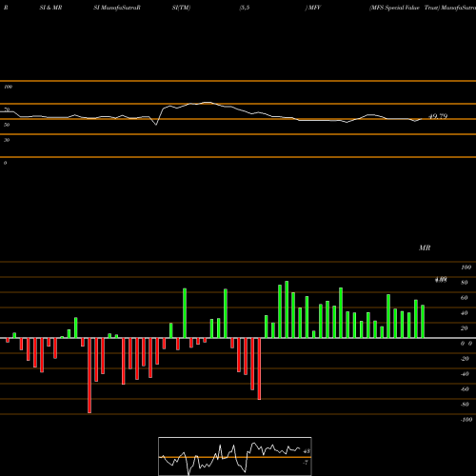
Task: Click the 60 label on the MR axis
Action: [465, 298]
